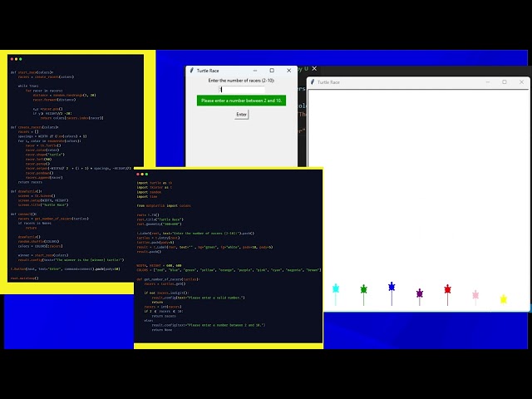Focus the number of racers entry field
The image size is (532, 399).
[x=242, y=90]
